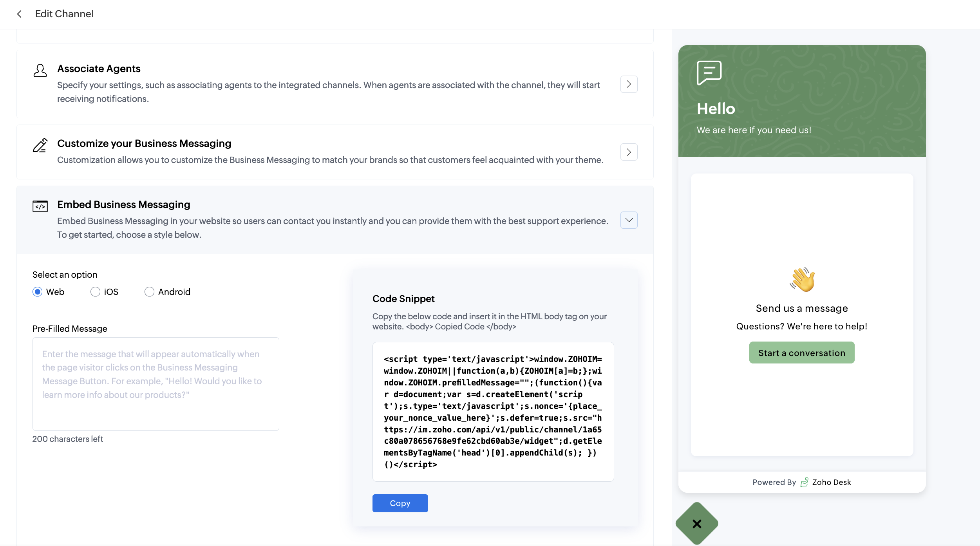Click the '200 characters left' text
Image resolution: width=980 pixels, height=546 pixels.
pyautogui.click(x=67, y=439)
